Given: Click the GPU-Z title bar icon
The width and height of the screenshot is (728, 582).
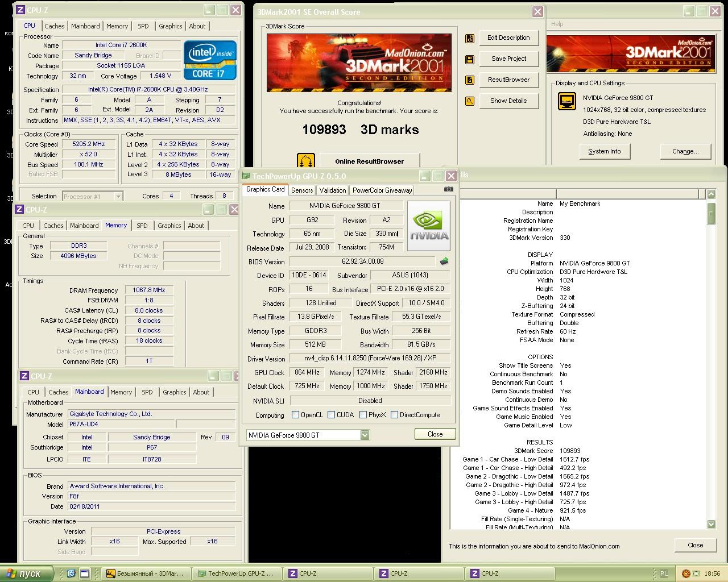Looking at the screenshot, I should [x=246, y=176].
